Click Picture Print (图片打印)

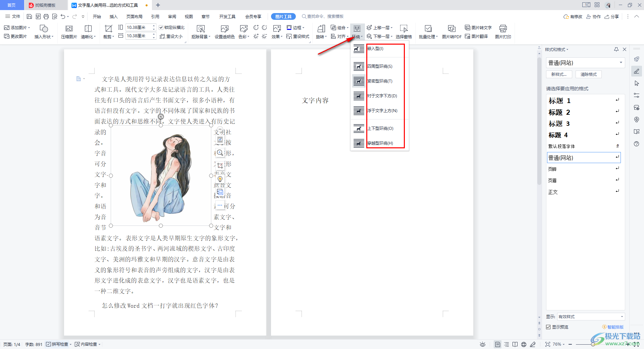click(x=503, y=32)
